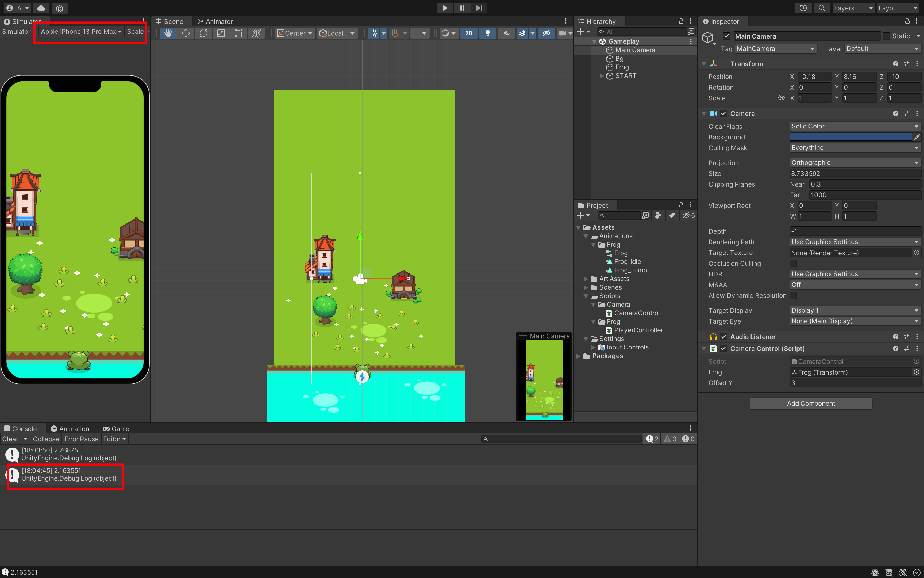924x578 pixels.
Task: Advance one frame with the Step button
Action: (x=479, y=8)
